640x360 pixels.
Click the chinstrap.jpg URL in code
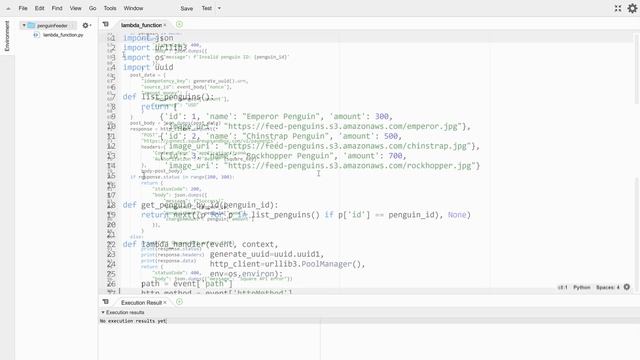pyautogui.click(x=347, y=146)
